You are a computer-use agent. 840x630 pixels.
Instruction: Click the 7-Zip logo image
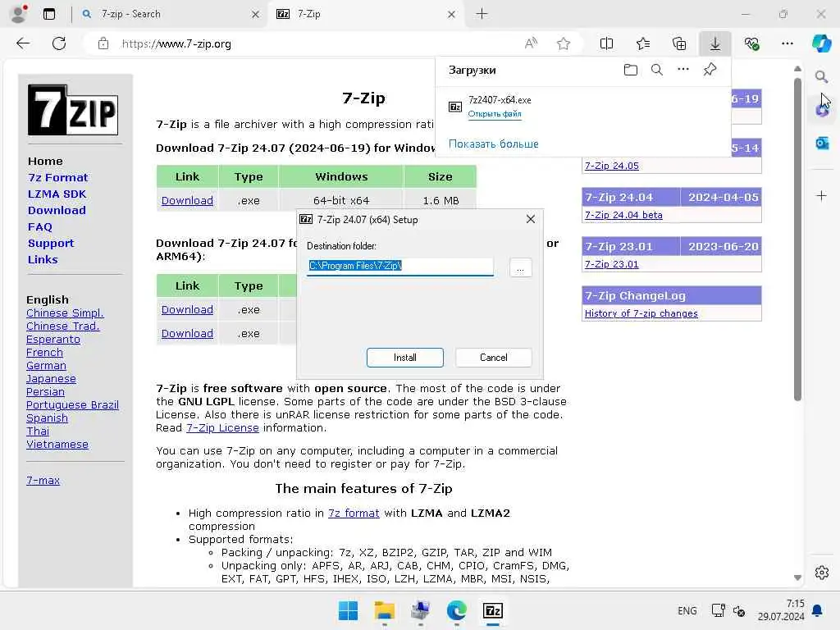[x=73, y=110]
